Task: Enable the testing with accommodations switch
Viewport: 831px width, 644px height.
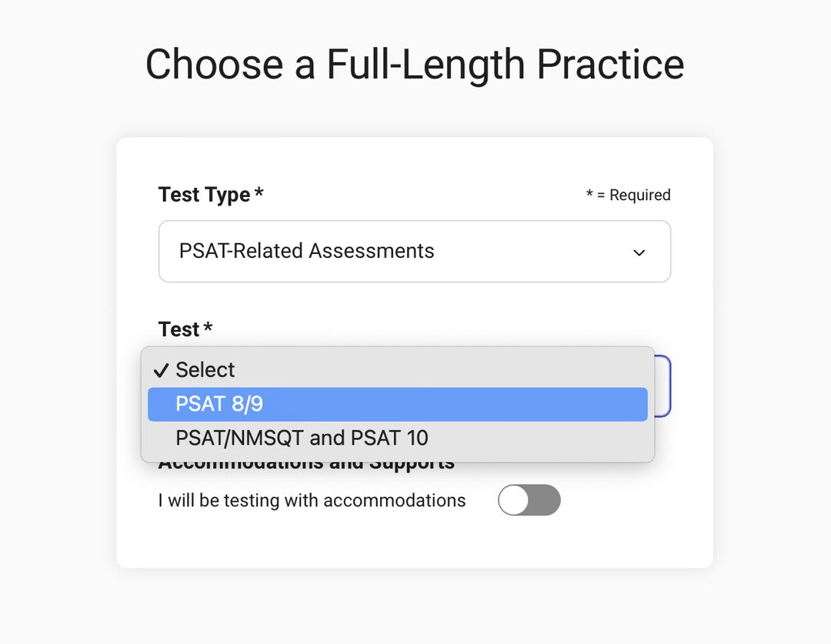Action: coord(529,500)
